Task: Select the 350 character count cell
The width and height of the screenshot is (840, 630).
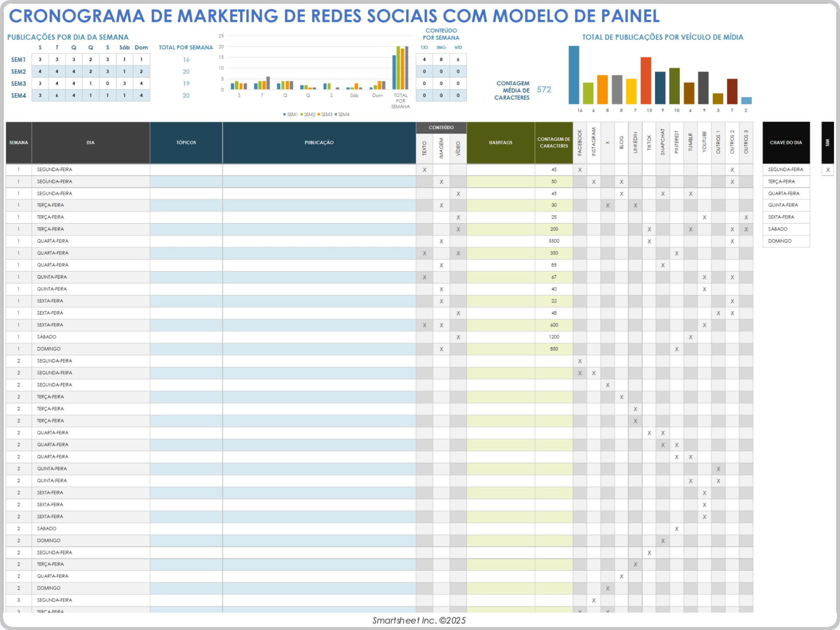Action: 554,253
